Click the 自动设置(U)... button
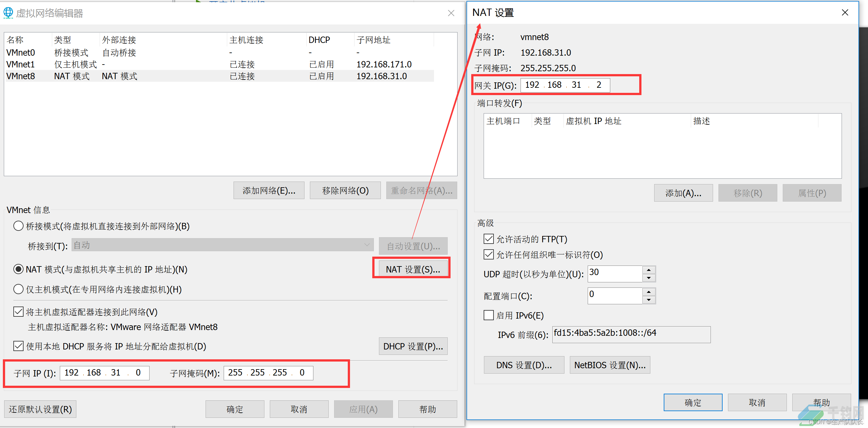Viewport: 868px width, 428px height. (413, 246)
